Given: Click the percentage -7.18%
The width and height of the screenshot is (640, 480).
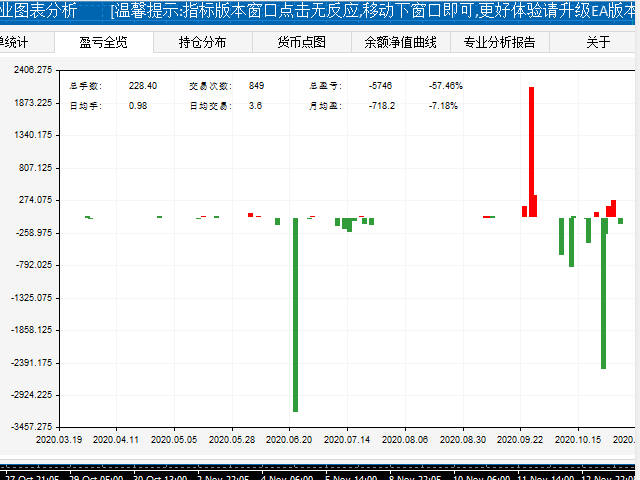Looking at the screenshot, I should coord(443,106).
